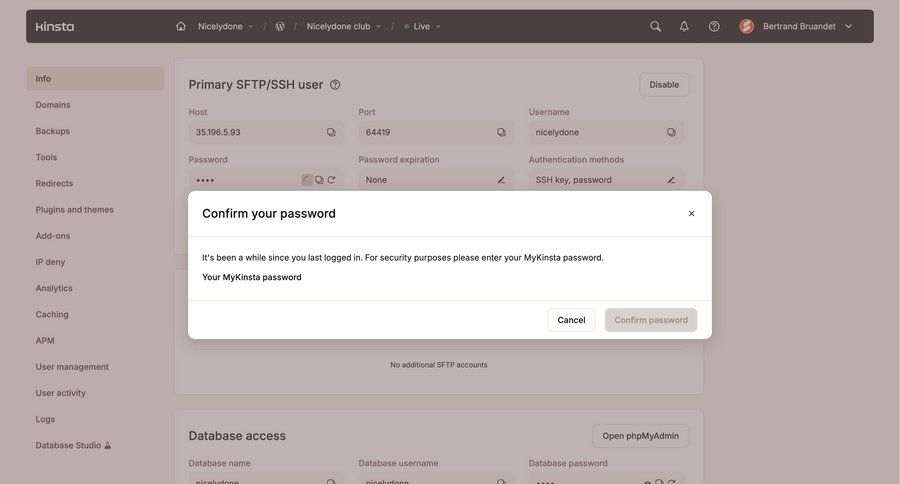Copy the SFTP password

point(319,180)
